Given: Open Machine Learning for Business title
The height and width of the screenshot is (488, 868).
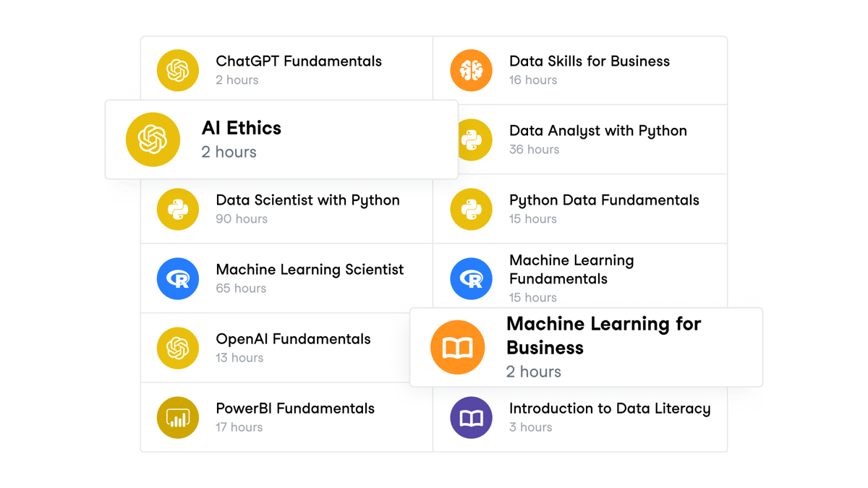Looking at the screenshot, I should point(603,335).
